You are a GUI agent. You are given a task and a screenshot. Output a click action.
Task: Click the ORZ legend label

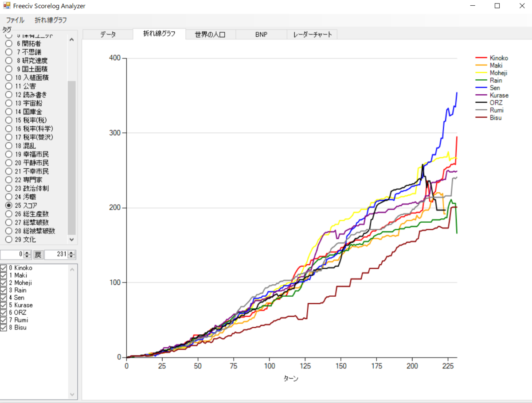(496, 103)
